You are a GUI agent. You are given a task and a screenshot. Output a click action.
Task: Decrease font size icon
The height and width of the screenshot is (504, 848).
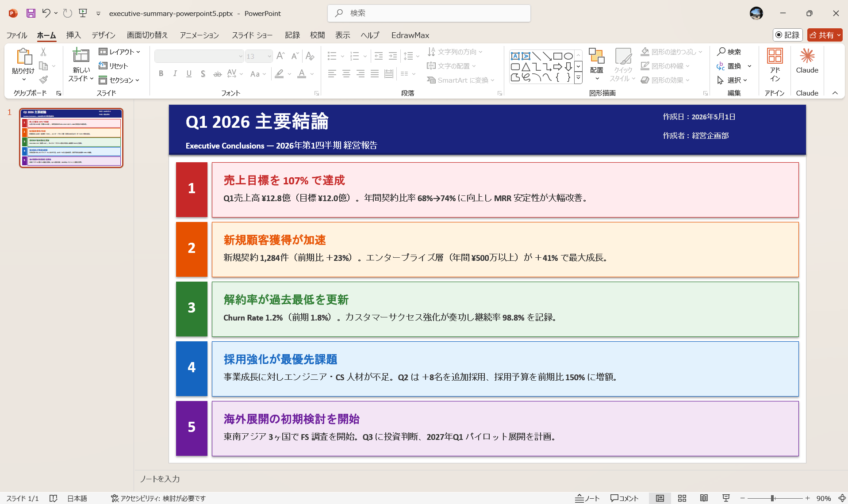(x=295, y=56)
